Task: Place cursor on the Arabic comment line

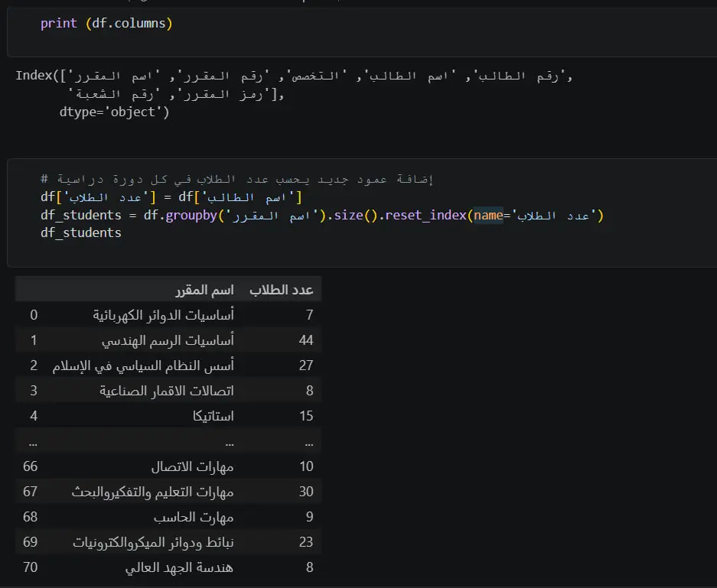Action: pos(230,178)
